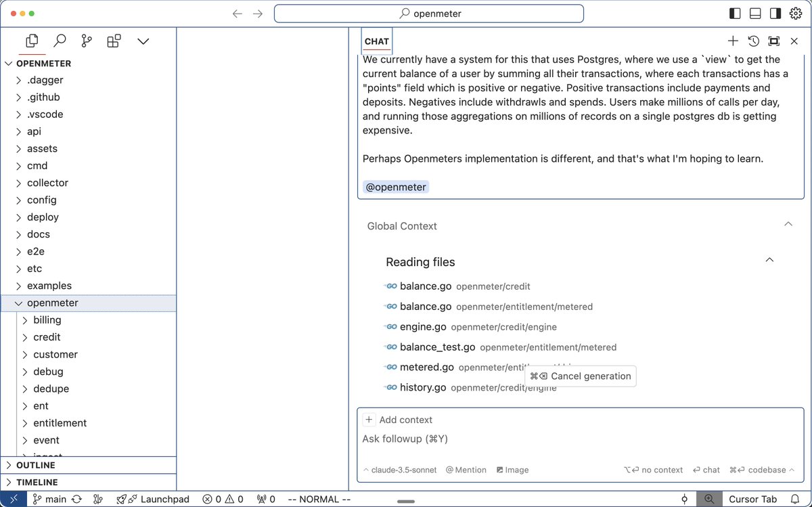Click the Image attach button
Screen dimensions: 812x507
pos(512,470)
